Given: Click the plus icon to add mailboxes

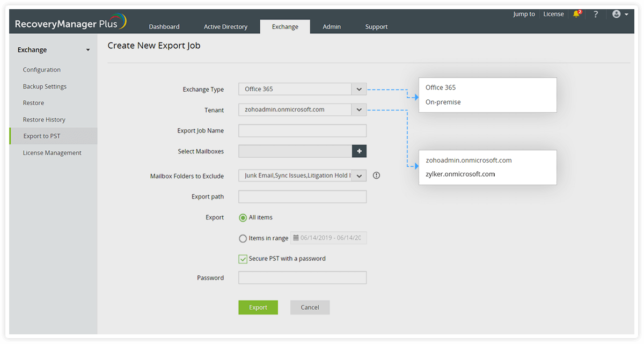Looking at the screenshot, I should click(x=359, y=151).
